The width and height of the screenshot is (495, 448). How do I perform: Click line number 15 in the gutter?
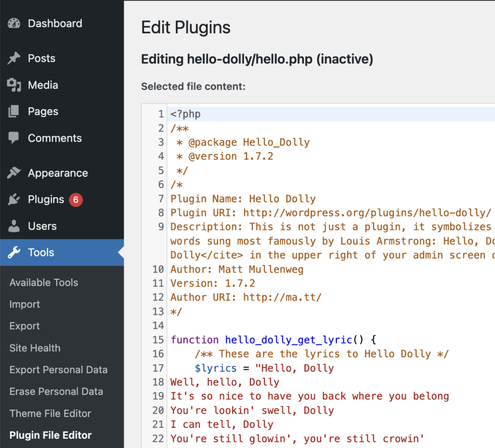pyautogui.click(x=158, y=340)
